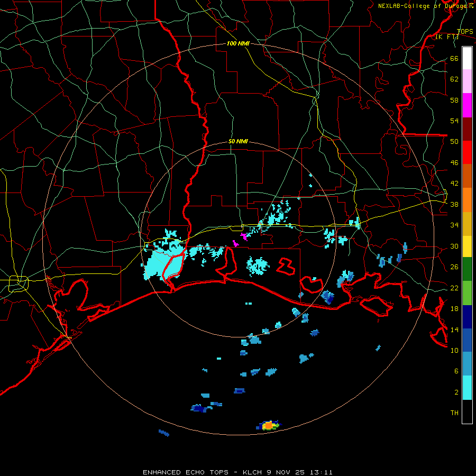Click the medium blue legend swatch
Screen dimensions: 476x476
467,340
